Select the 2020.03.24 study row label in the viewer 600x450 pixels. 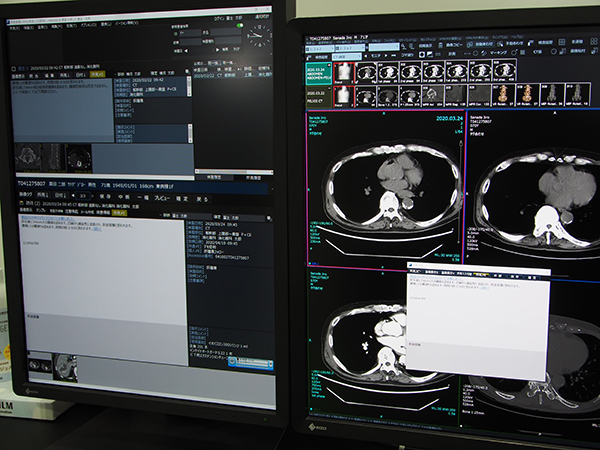point(316,73)
